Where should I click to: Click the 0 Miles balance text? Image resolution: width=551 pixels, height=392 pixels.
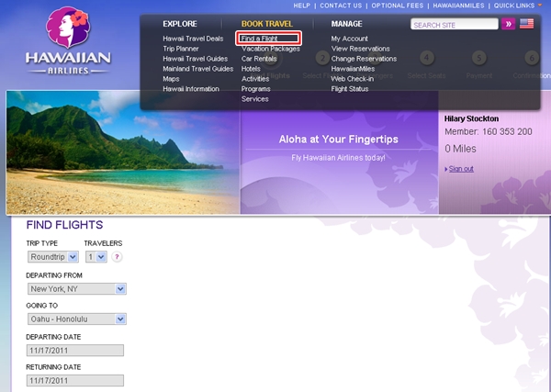[460, 149]
